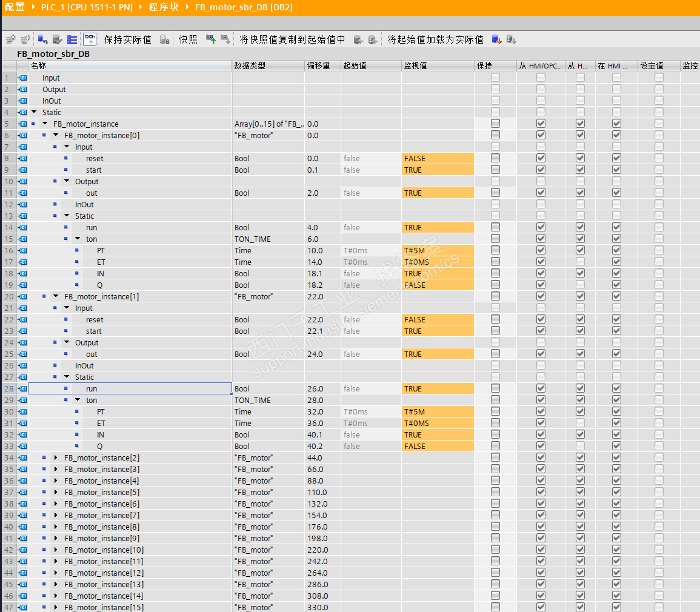The width and height of the screenshot is (700, 612).
Task: Click the 保持实际值 button
Action: 128,39
